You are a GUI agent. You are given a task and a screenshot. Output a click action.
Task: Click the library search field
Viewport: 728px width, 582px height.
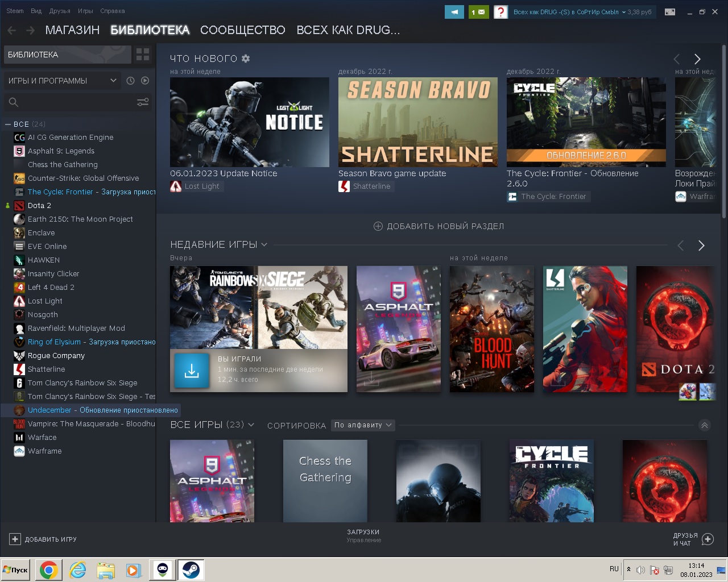69,102
